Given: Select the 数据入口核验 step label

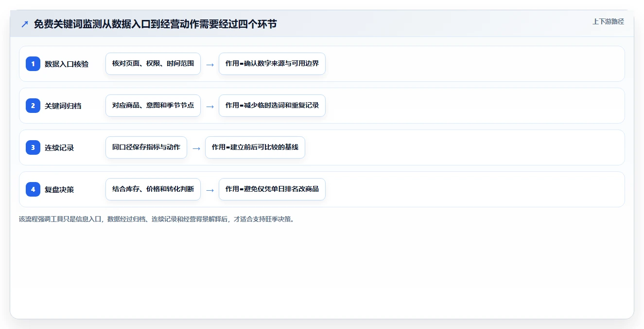Looking at the screenshot, I should (x=67, y=64).
